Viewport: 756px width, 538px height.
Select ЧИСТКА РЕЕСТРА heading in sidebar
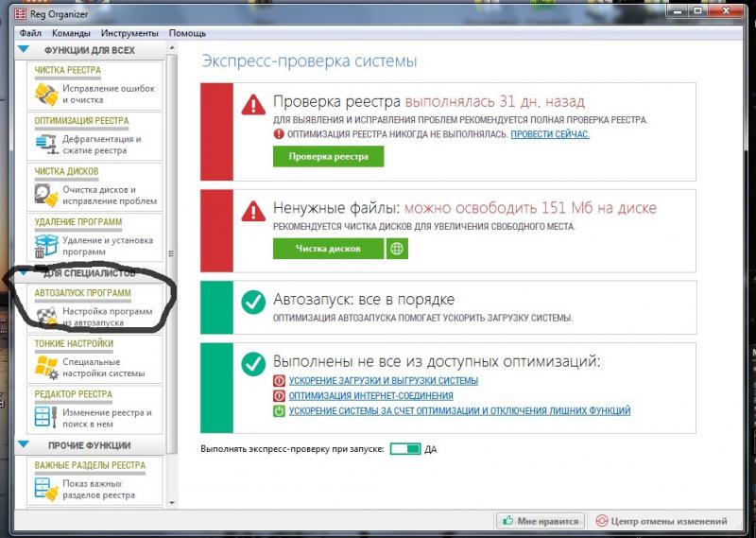(67, 70)
